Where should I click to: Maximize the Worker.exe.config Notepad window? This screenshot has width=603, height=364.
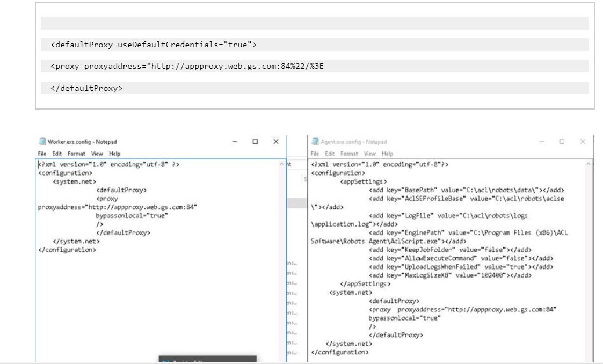[x=256, y=142]
